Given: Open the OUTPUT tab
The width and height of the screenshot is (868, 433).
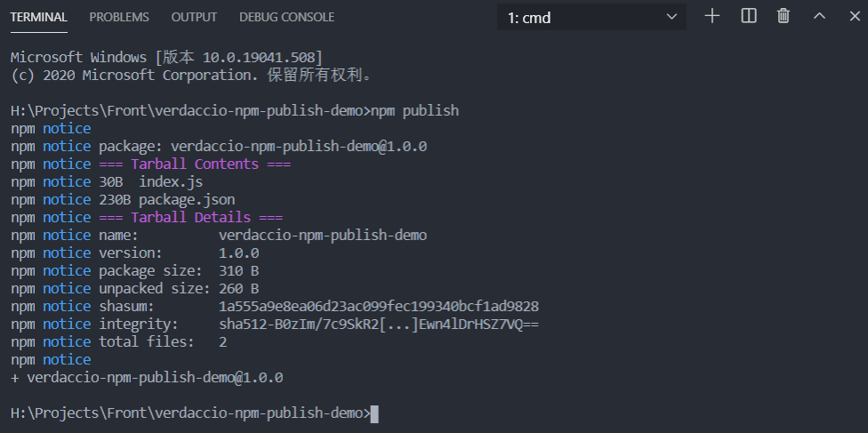Looking at the screenshot, I should pyautogui.click(x=194, y=17).
